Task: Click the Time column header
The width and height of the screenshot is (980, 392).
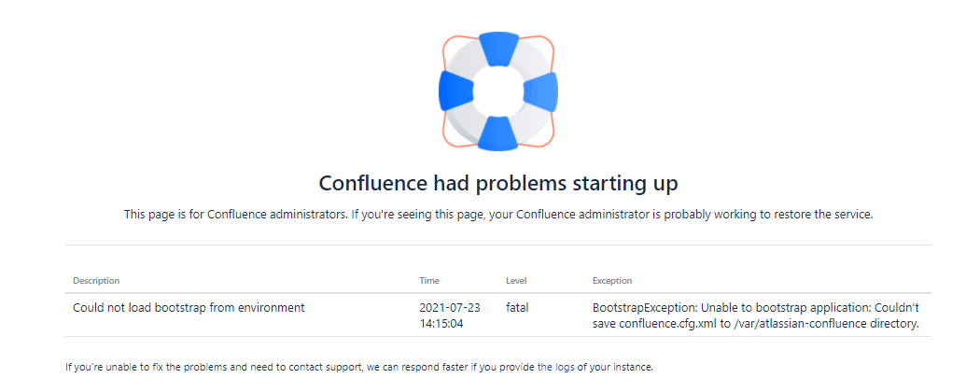Action: [x=429, y=281]
